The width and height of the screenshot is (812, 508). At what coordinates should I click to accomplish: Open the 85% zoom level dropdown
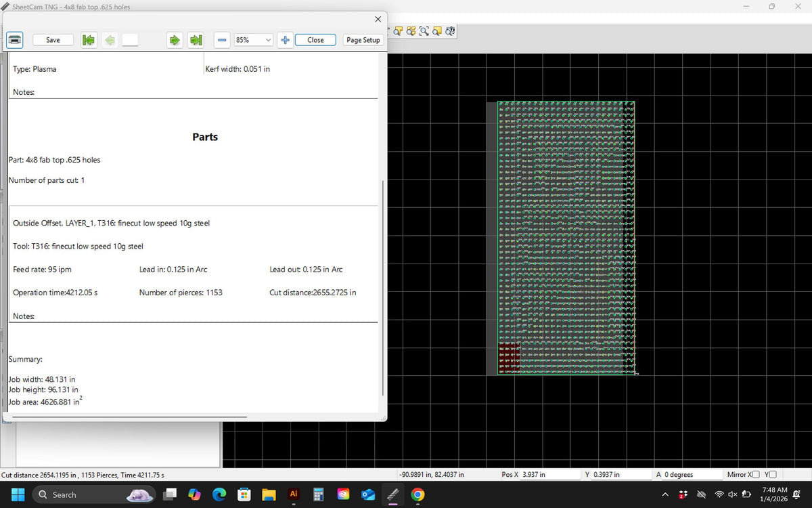[253, 40]
